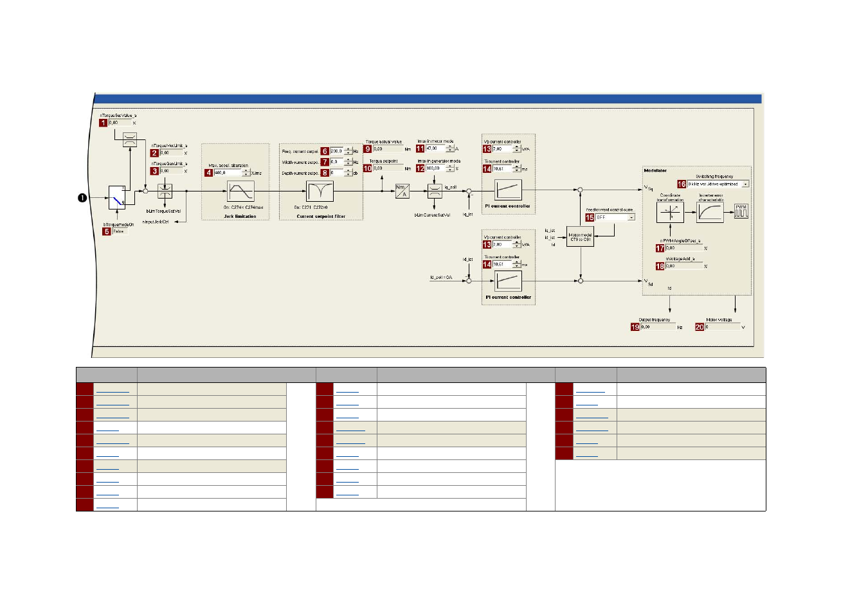
Task: Click the Nm/A conversion block
Action: click(402, 191)
